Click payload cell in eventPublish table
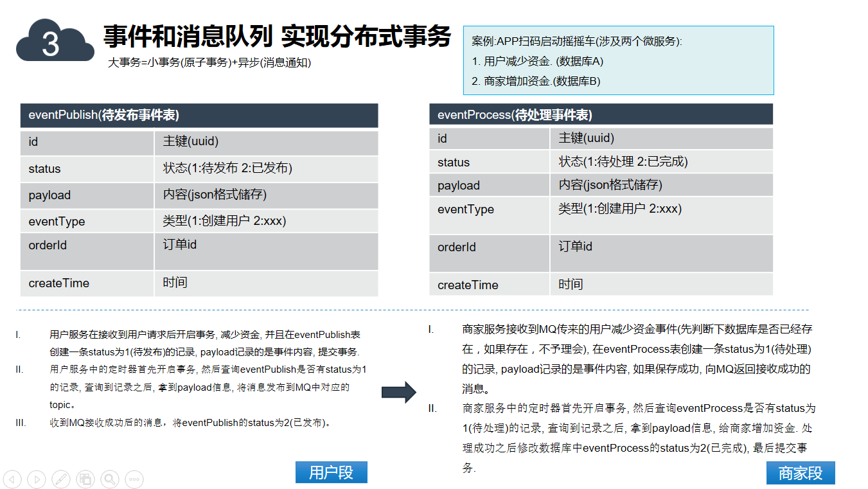868x489 pixels. click(87, 195)
